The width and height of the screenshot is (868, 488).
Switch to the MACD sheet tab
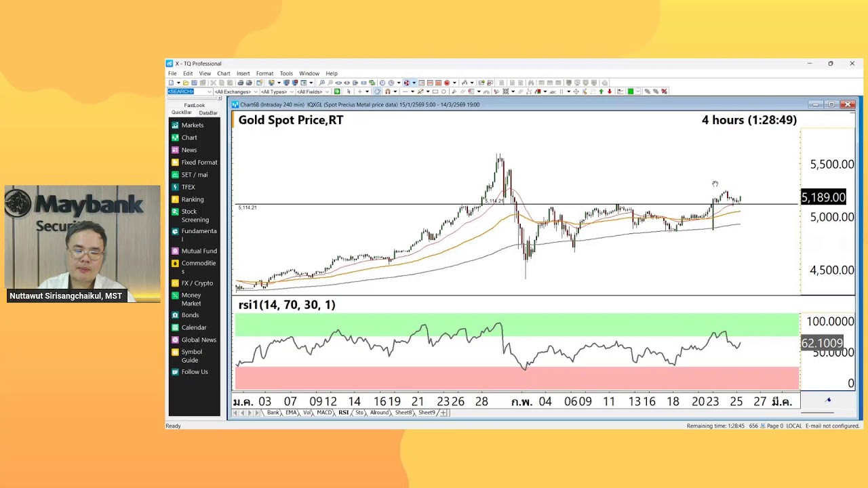pyautogui.click(x=324, y=413)
